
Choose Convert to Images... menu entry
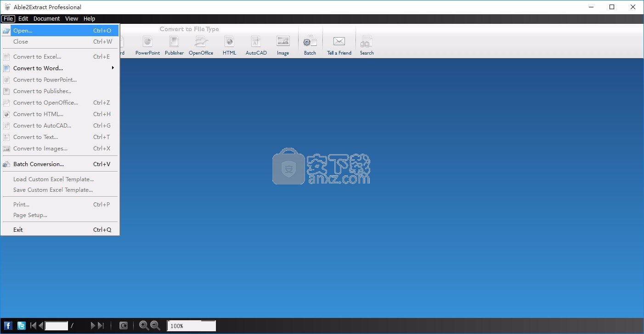click(60, 149)
